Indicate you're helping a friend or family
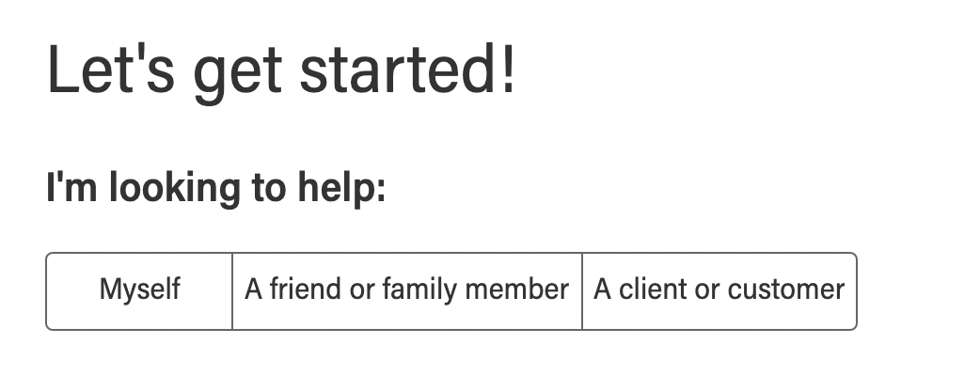This screenshot has height=391, width=980. pyautogui.click(x=406, y=290)
